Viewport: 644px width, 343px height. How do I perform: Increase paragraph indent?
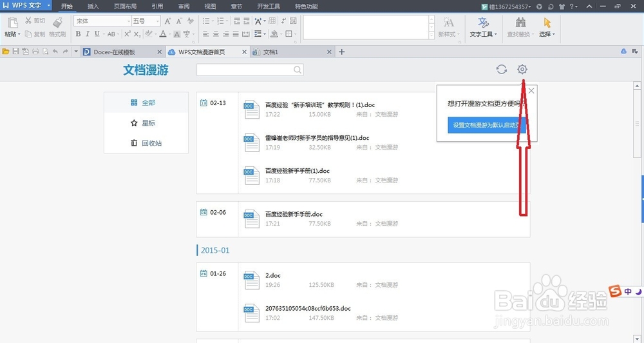247,21
